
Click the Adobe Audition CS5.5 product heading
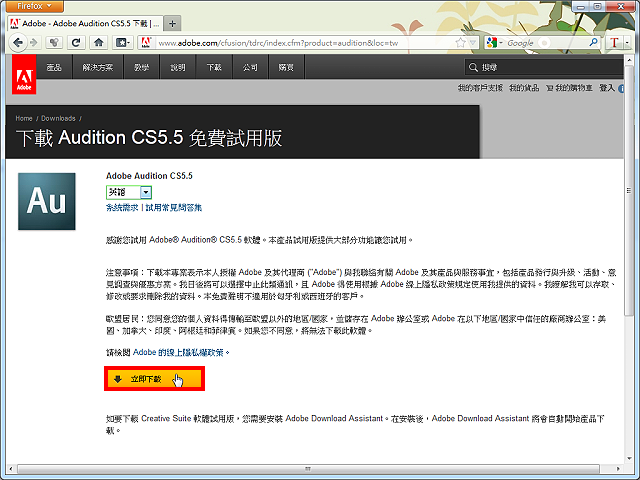point(149,176)
